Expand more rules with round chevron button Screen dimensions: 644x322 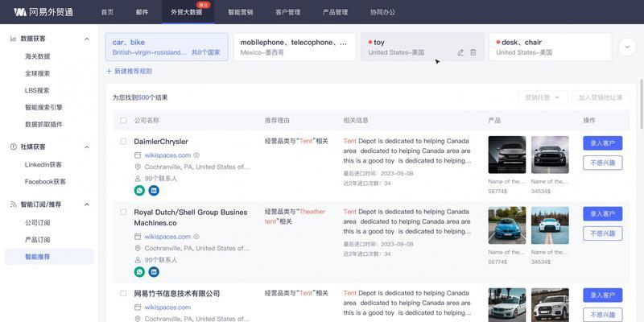[627, 47]
